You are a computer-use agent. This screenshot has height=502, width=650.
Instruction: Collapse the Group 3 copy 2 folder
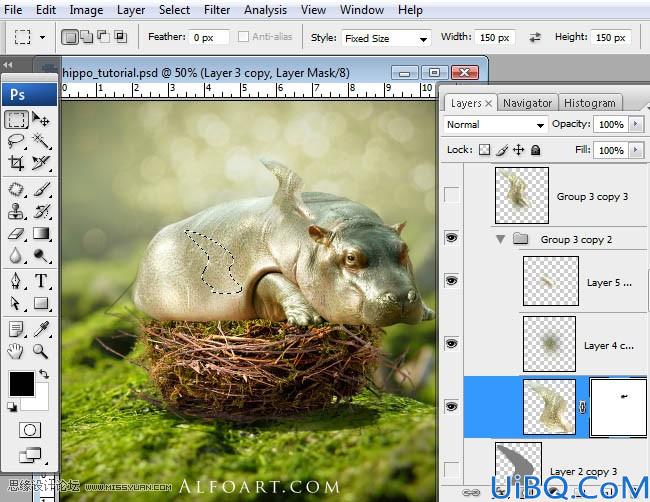pyautogui.click(x=501, y=239)
